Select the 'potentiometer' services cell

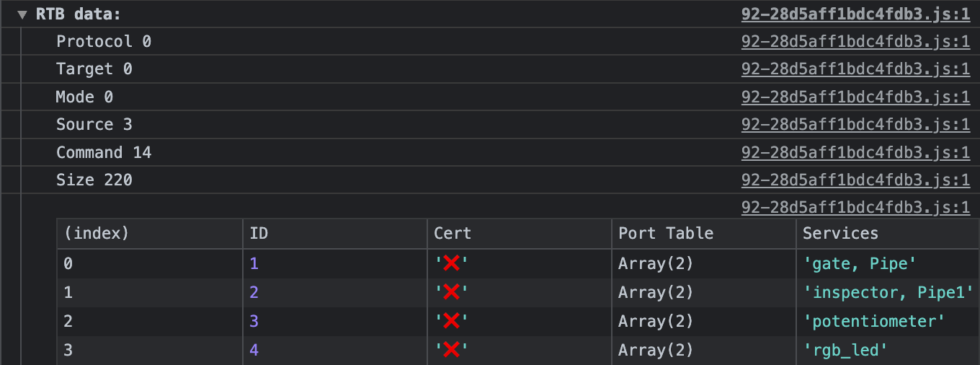[x=873, y=321]
